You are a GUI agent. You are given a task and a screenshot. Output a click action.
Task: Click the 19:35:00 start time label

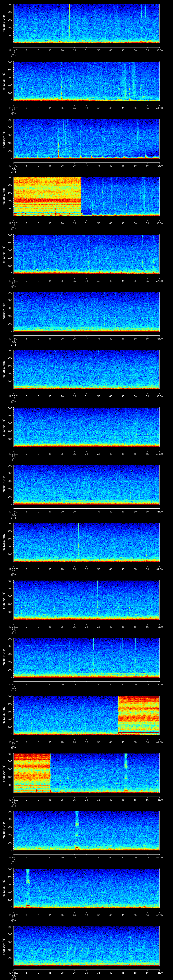click(x=13, y=396)
